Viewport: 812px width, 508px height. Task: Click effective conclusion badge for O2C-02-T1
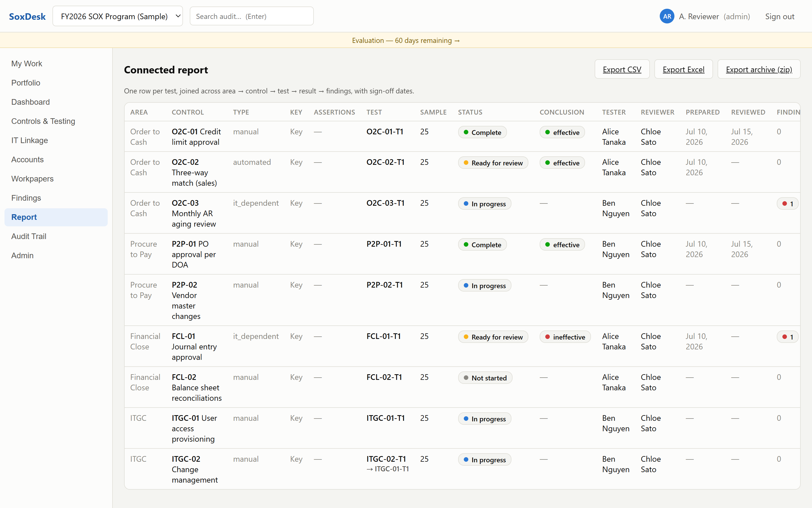(x=562, y=163)
